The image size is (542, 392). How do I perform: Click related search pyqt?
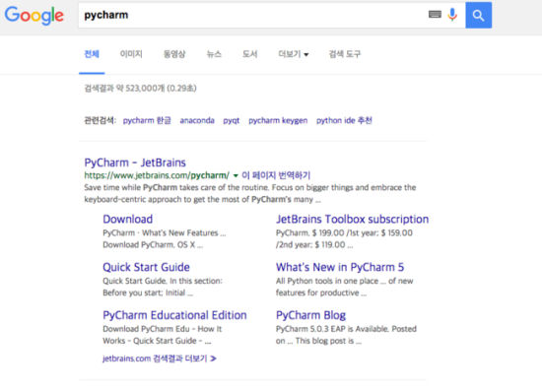[x=232, y=121]
